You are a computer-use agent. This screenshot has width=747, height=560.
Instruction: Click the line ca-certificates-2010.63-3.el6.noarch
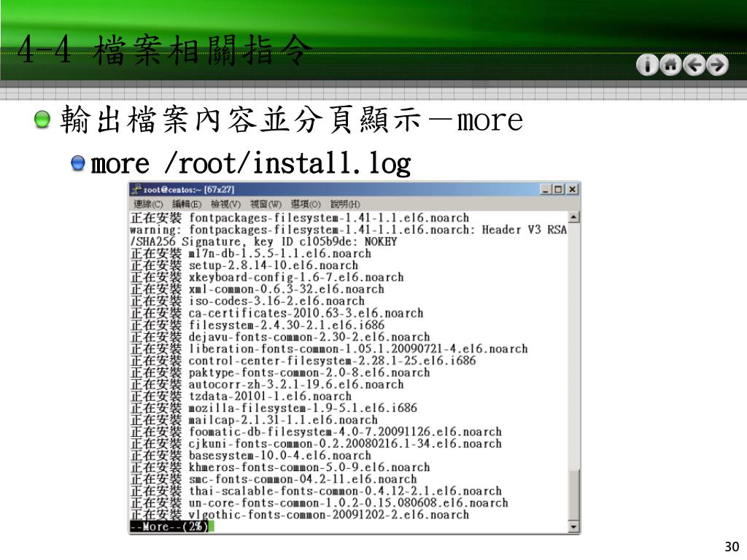pyautogui.click(x=277, y=313)
